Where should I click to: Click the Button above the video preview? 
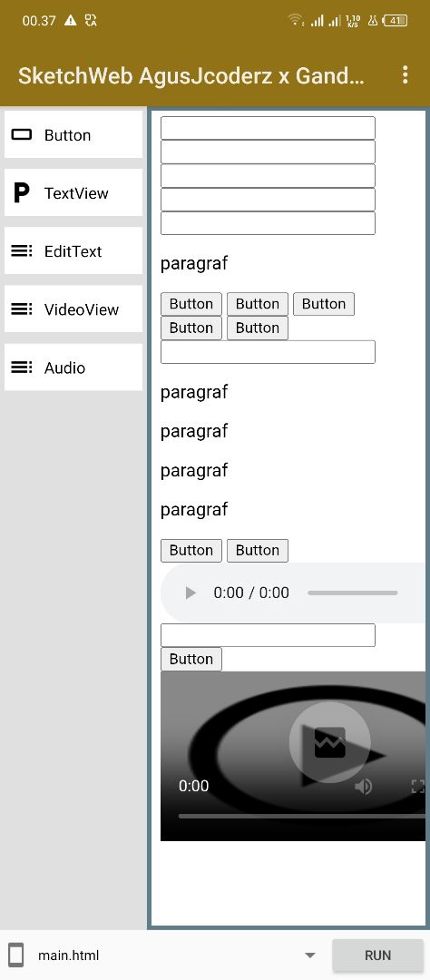coord(191,659)
